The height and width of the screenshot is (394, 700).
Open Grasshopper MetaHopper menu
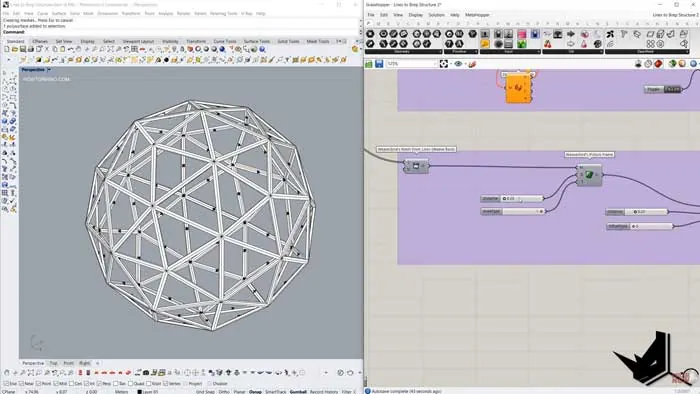pos(477,15)
